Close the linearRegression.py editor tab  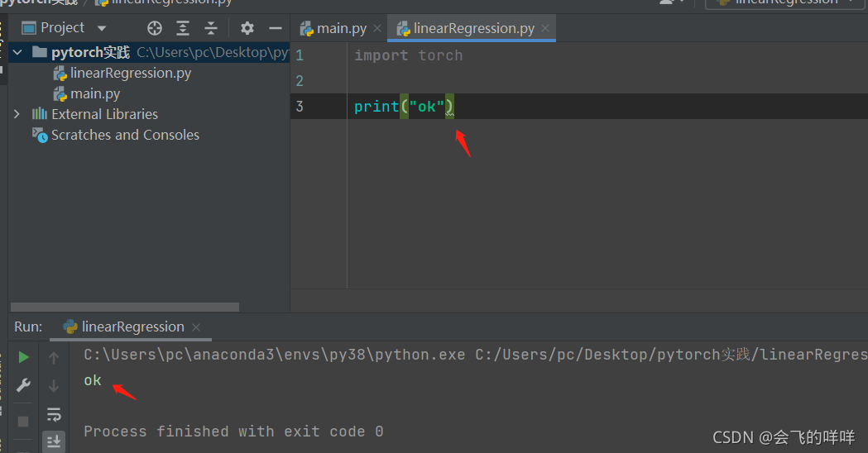545,28
